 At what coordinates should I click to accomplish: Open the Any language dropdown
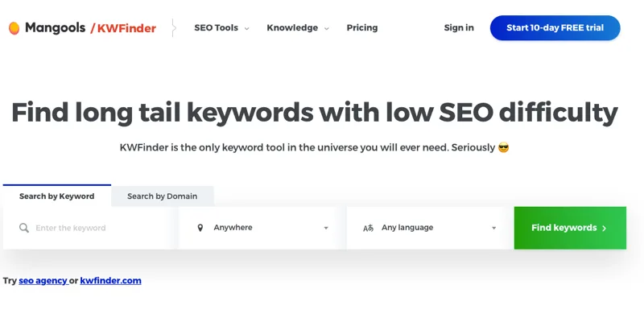[x=430, y=228]
